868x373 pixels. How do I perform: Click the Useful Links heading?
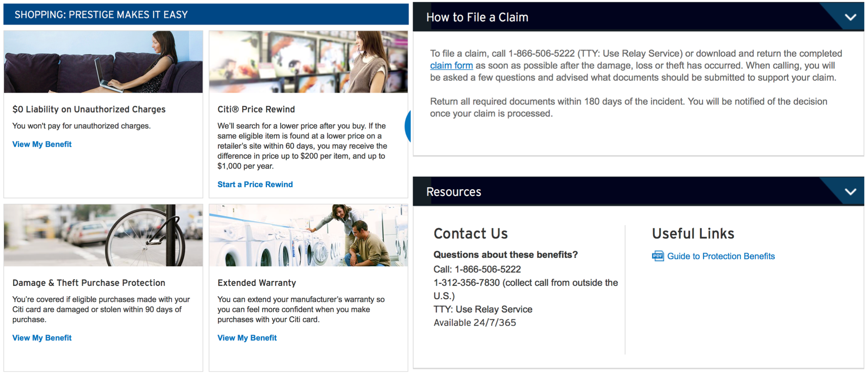point(693,234)
